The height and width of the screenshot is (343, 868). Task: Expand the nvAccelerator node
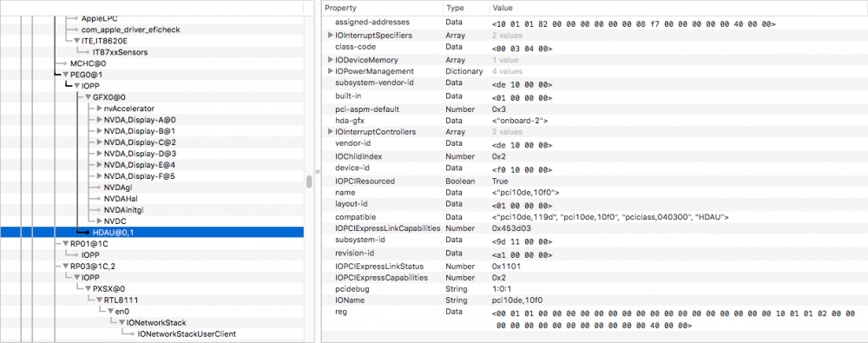click(x=100, y=108)
